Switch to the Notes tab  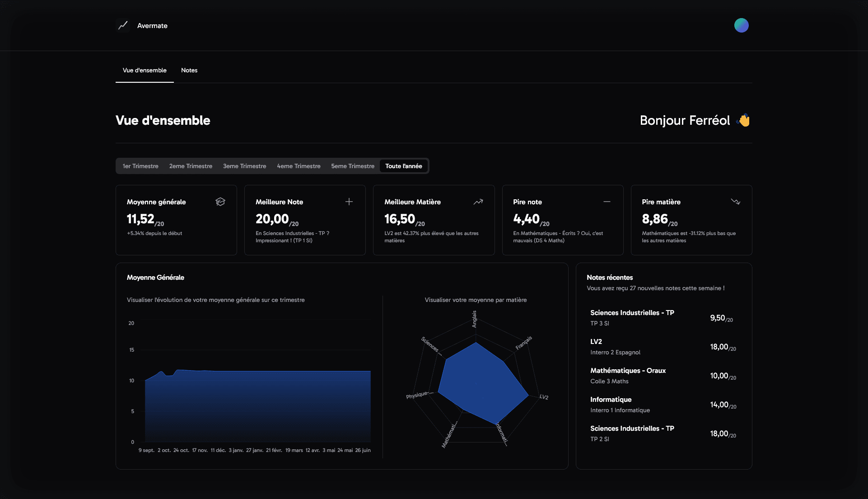click(189, 71)
